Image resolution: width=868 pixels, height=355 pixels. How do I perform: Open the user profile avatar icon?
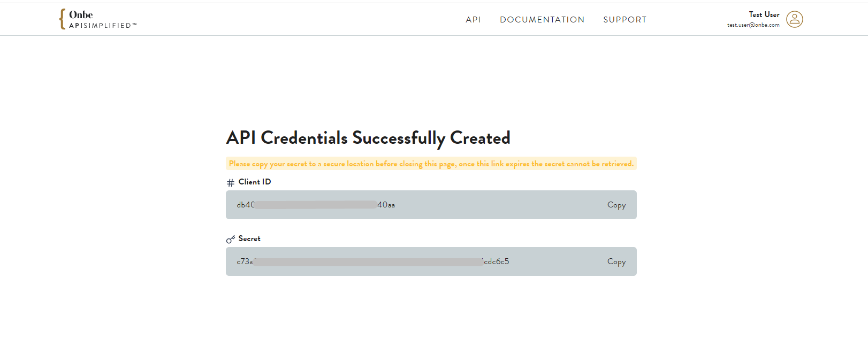pos(794,19)
